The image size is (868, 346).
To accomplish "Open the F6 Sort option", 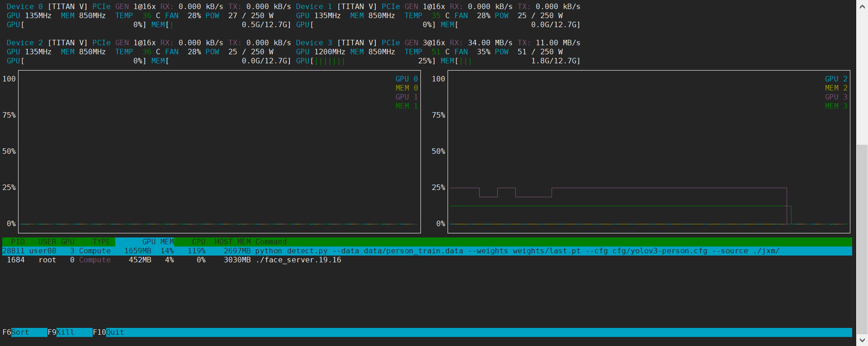I will (24, 332).
